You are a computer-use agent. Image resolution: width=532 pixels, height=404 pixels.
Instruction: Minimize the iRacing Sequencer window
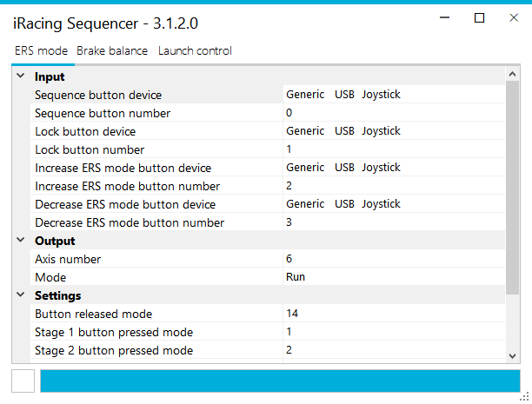pos(444,17)
